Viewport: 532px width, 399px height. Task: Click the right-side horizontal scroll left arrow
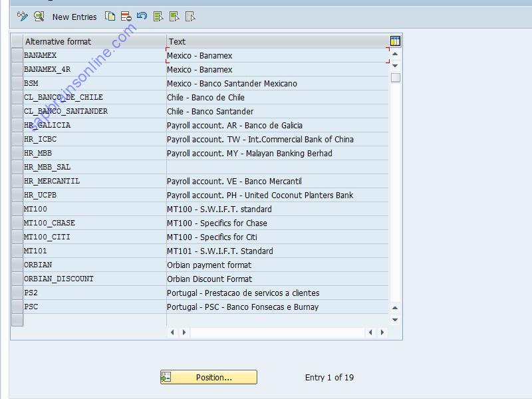(x=370, y=332)
